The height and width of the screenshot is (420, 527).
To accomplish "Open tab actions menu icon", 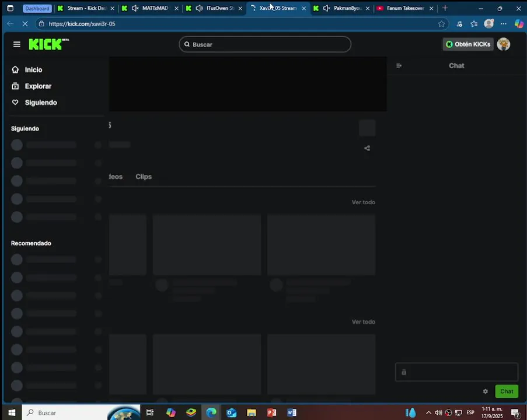I will pos(10,8).
